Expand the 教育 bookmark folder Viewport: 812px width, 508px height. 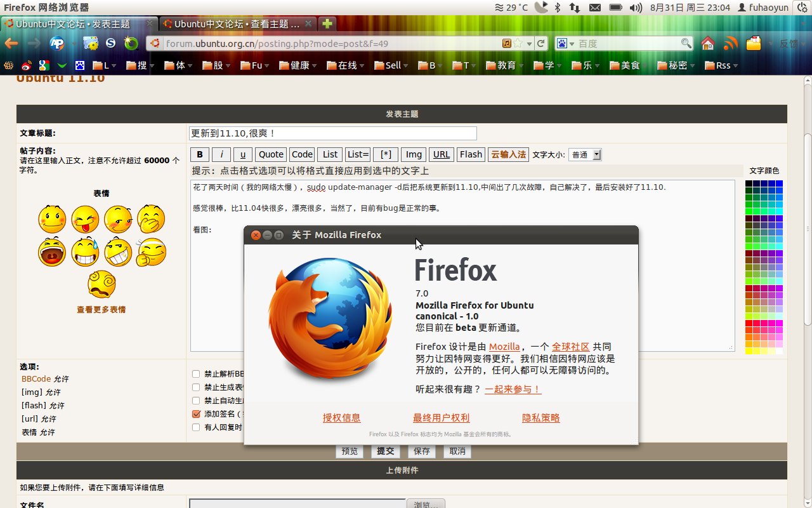[504, 65]
